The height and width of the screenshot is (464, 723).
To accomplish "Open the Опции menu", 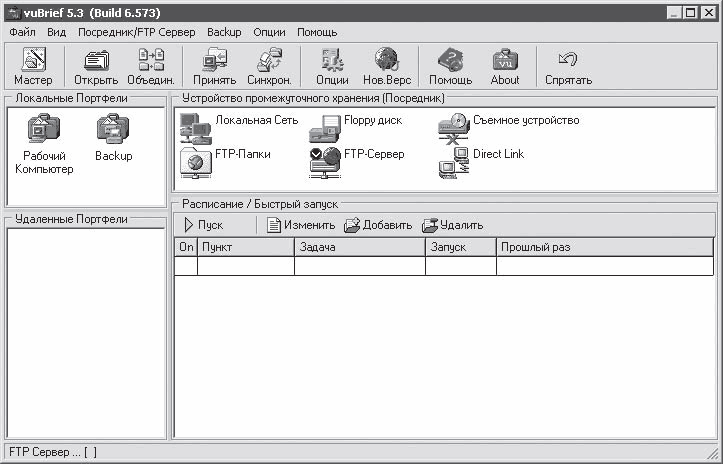I will point(269,32).
